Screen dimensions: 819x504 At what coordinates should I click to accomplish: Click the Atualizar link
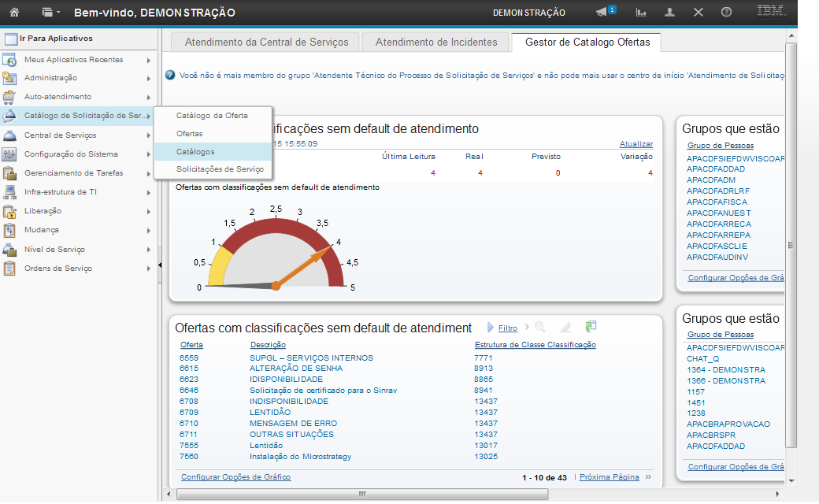click(x=636, y=144)
